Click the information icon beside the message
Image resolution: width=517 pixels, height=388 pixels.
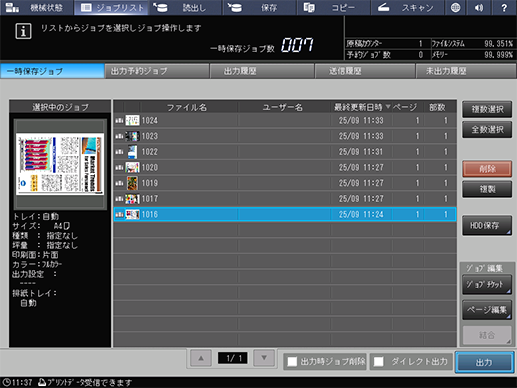[23, 31]
